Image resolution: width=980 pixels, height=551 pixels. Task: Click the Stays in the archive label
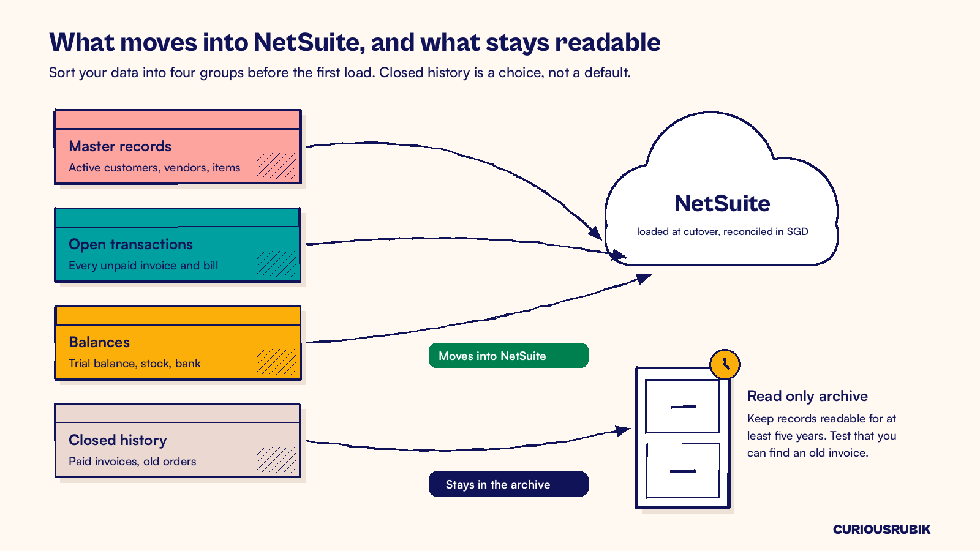(x=508, y=484)
